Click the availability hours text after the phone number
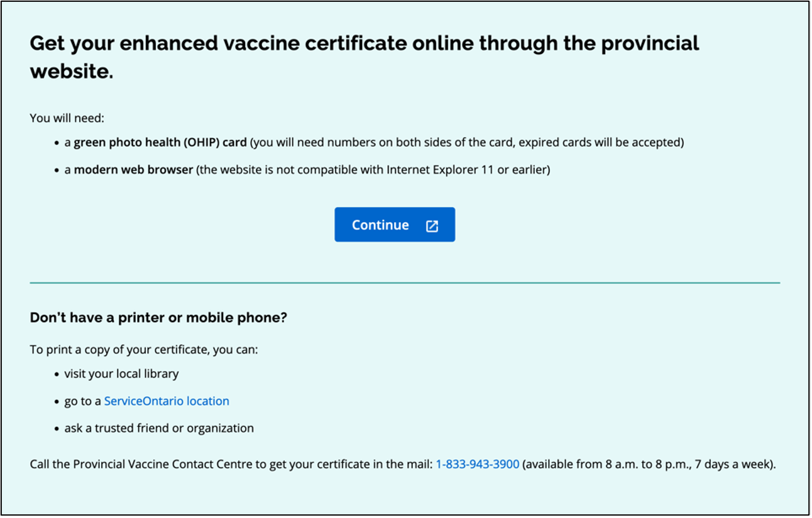Image resolution: width=812 pixels, height=518 pixels. (x=647, y=464)
